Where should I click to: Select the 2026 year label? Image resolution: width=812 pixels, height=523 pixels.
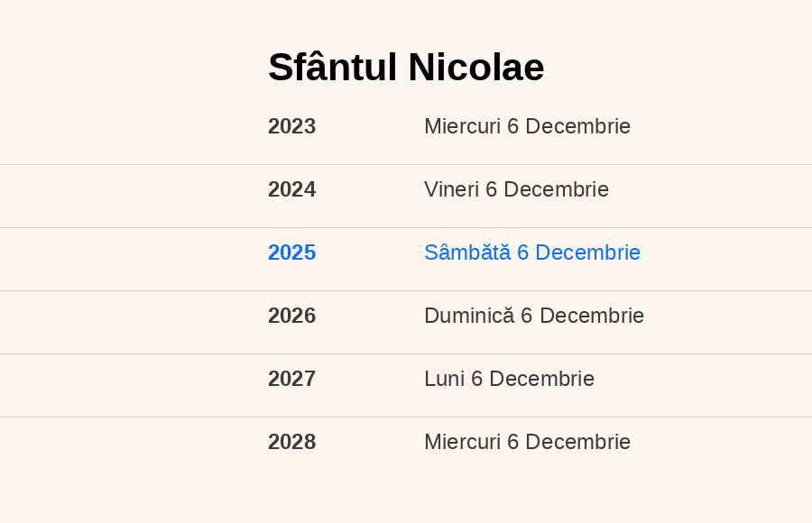291,316
